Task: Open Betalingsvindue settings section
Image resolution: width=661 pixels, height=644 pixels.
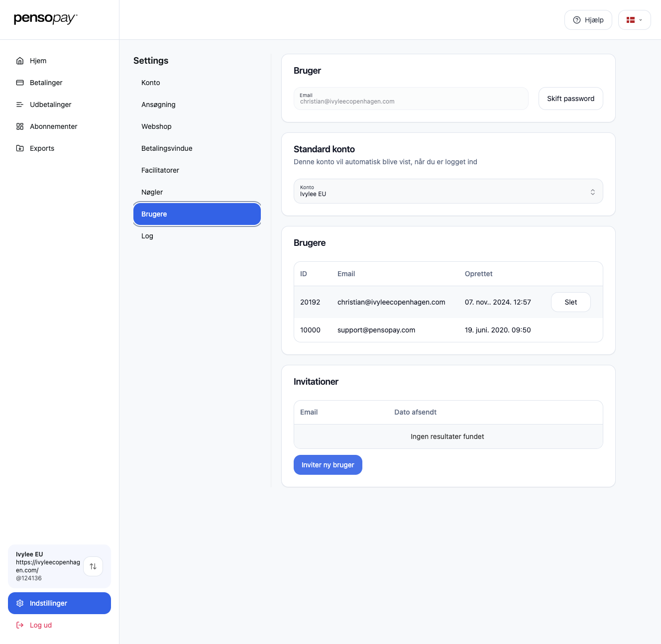Action: [x=197, y=148]
